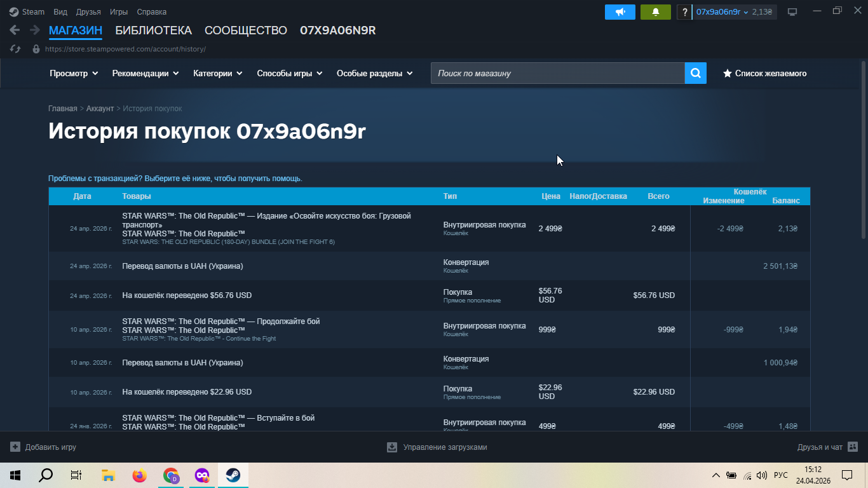Click the download icon beside Управление загрузками
This screenshot has height=488, width=868.
coord(392,447)
